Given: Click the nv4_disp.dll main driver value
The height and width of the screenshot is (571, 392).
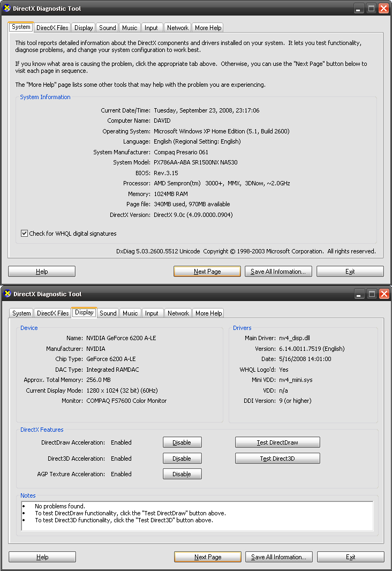Looking at the screenshot, I should pyautogui.click(x=295, y=338).
